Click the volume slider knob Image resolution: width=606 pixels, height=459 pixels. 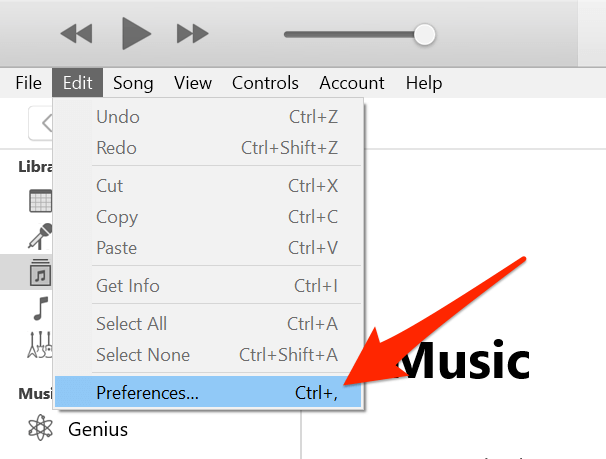pyautogui.click(x=425, y=34)
